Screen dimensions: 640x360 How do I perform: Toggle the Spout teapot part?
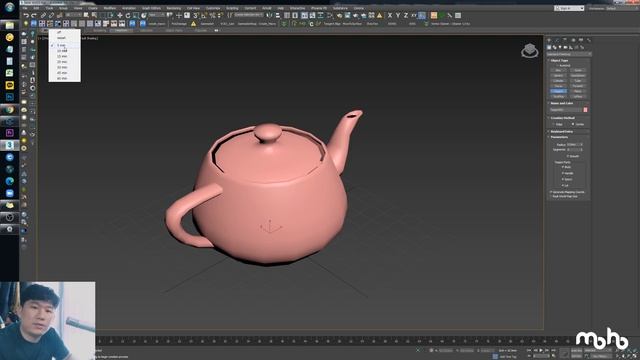(x=567, y=179)
